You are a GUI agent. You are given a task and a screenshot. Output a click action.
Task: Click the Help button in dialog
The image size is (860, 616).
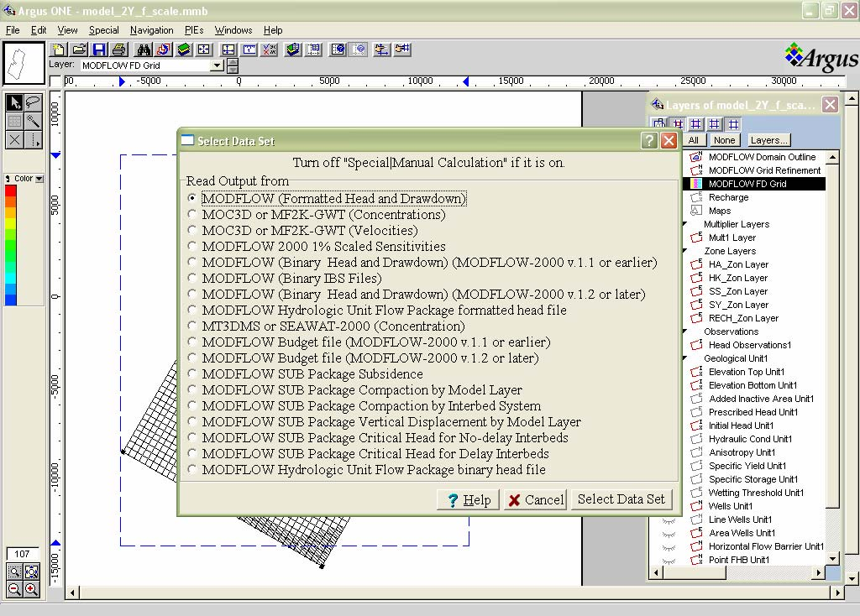coord(468,500)
